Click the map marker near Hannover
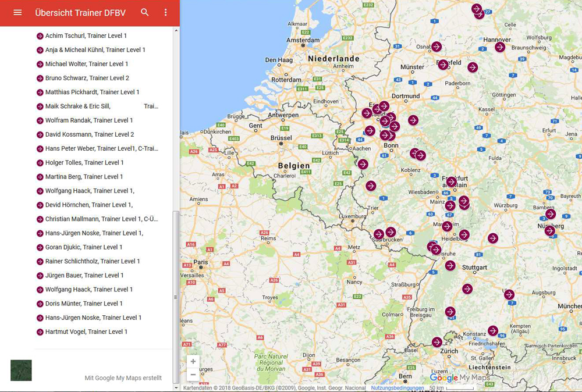 (x=500, y=47)
